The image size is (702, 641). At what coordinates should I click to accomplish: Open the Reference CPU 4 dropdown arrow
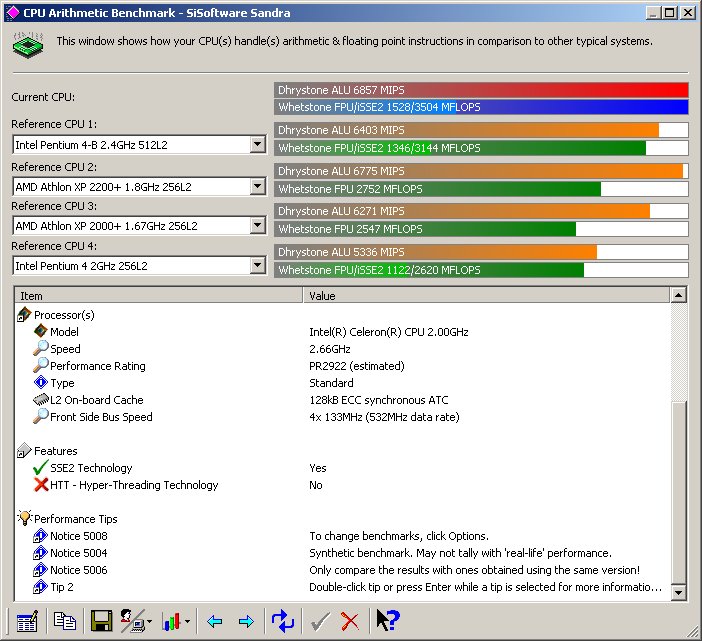[257, 265]
